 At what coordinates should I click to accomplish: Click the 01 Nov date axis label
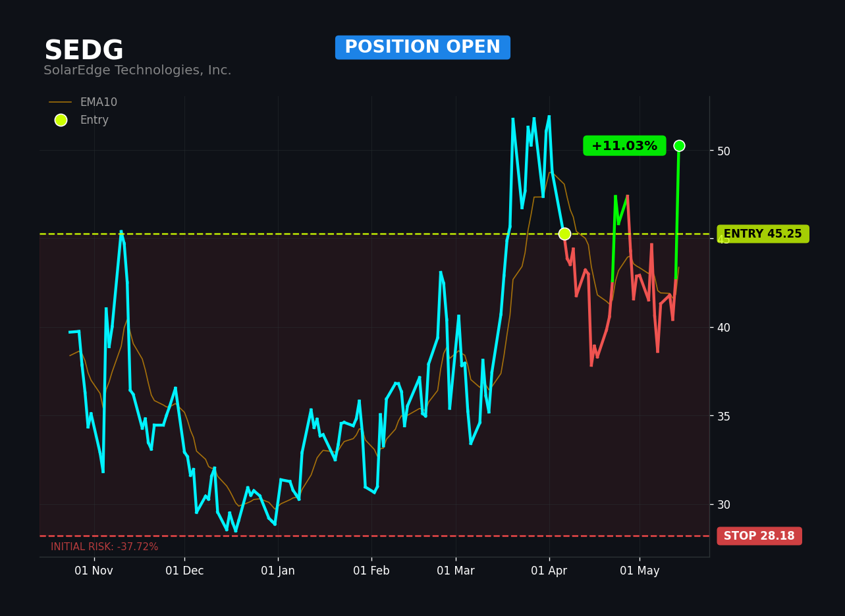(94, 571)
